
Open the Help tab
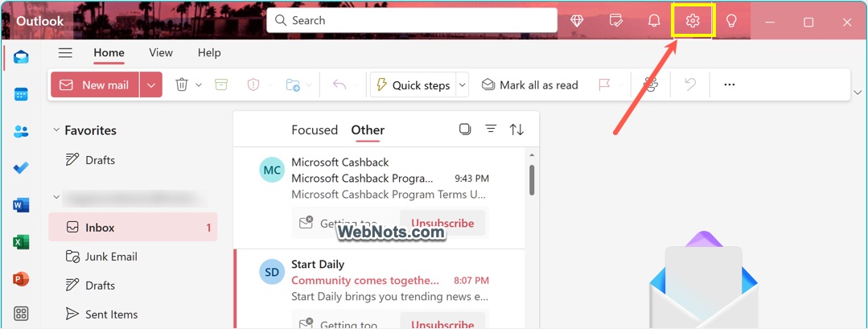tap(209, 52)
